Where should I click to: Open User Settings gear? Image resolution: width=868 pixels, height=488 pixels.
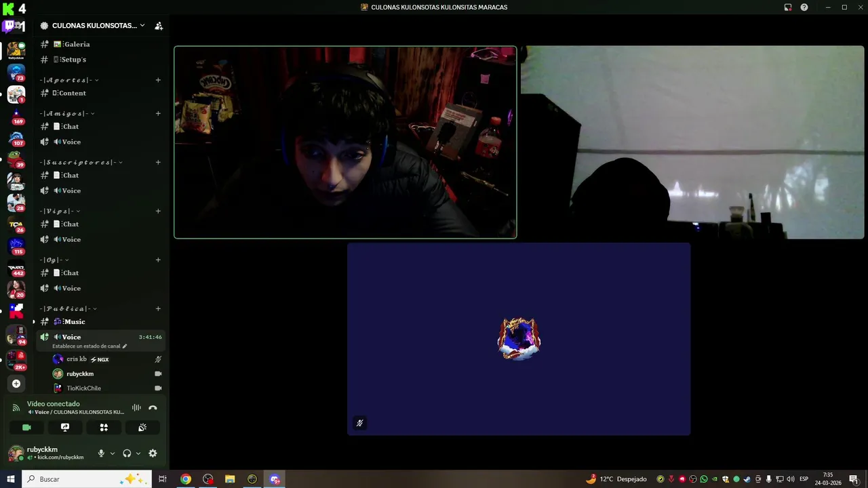[x=153, y=453]
